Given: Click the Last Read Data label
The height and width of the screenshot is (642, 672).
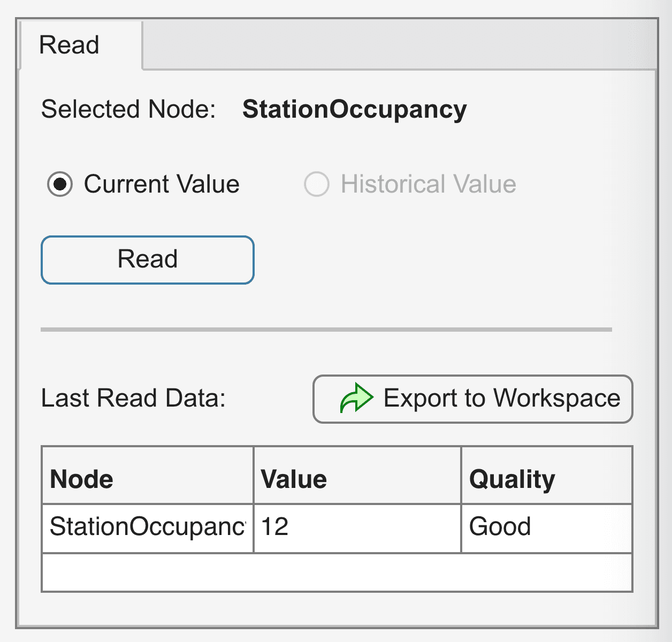Looking at the screenshot, I should point(134,399).
